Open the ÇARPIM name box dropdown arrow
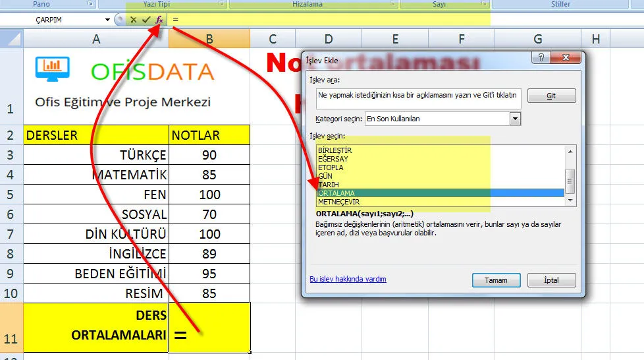The image size is (644, 360). [x=108, y=20]
